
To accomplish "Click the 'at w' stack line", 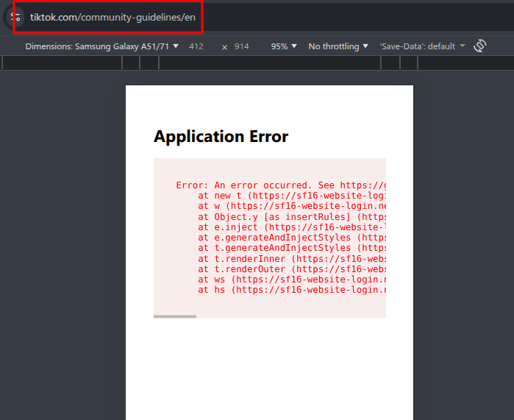I will point(292,206).
